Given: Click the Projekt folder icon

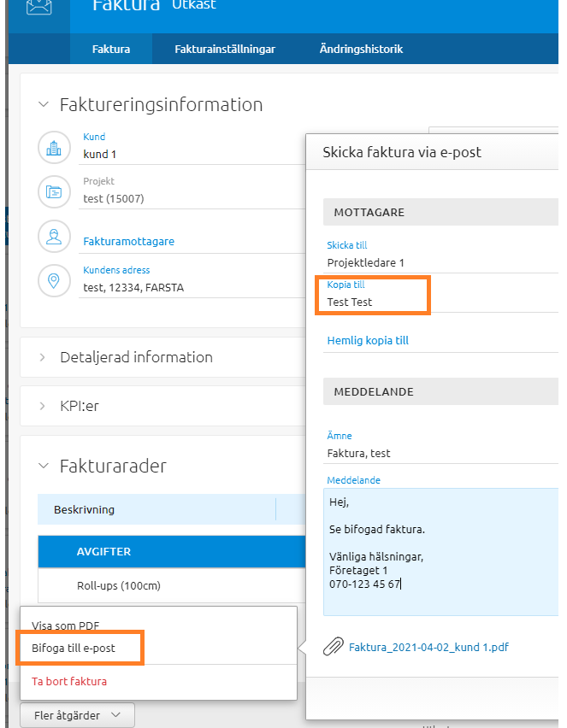Looking at the screenshot, I should [54, 192].
